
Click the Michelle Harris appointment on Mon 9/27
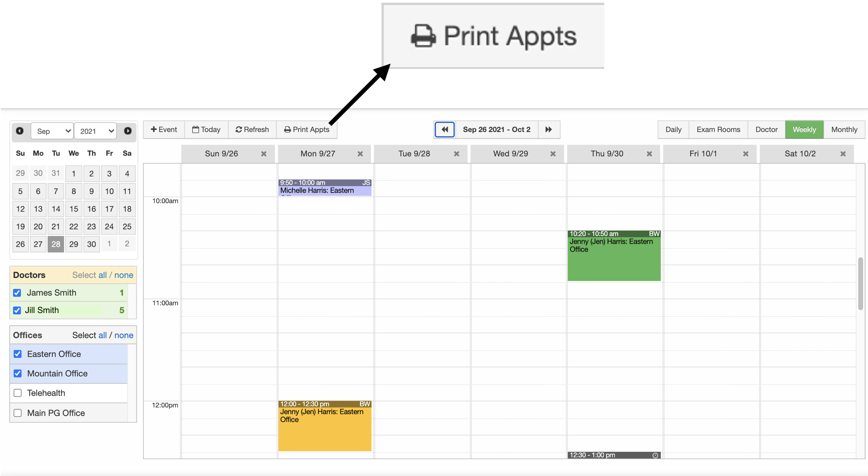pos(324,187)
